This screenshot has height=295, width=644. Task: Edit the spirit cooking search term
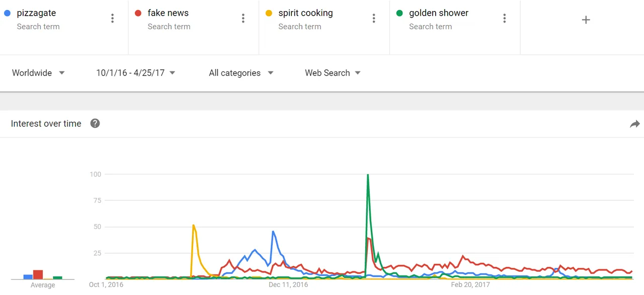click(305, 13)
